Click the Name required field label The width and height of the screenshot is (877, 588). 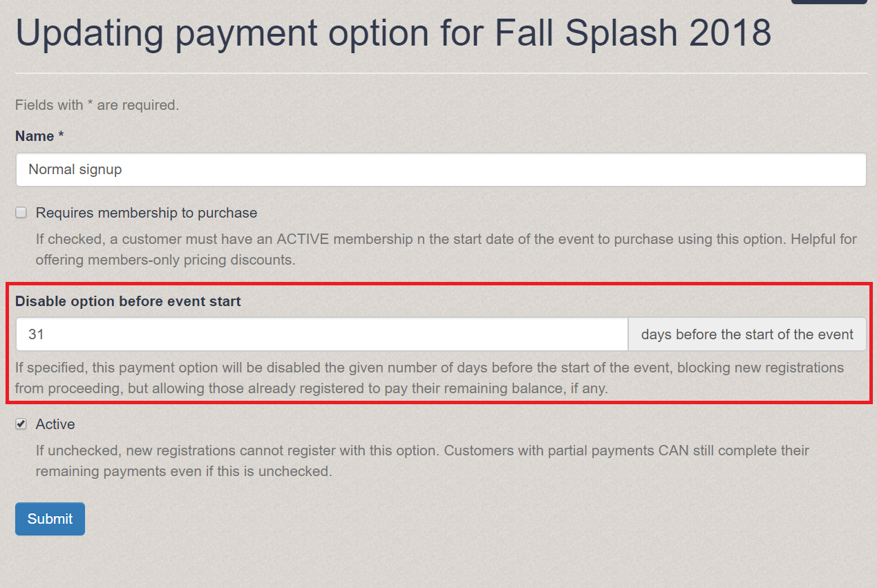pos(39,135)
